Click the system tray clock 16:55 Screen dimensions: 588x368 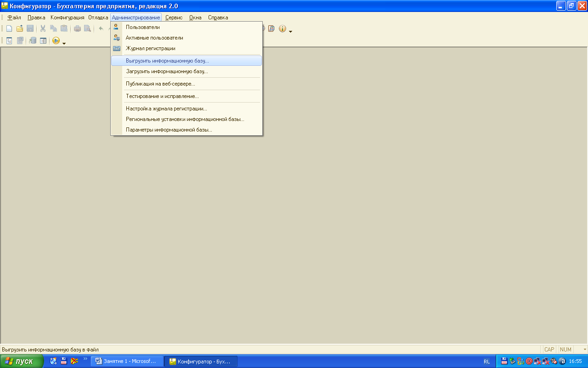pyautogui.click(x=575, y=362)
